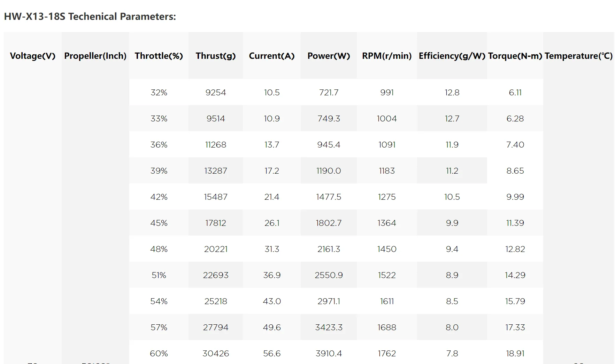
Task: Select the current value 13.7
Action: [x=272, y=144]
